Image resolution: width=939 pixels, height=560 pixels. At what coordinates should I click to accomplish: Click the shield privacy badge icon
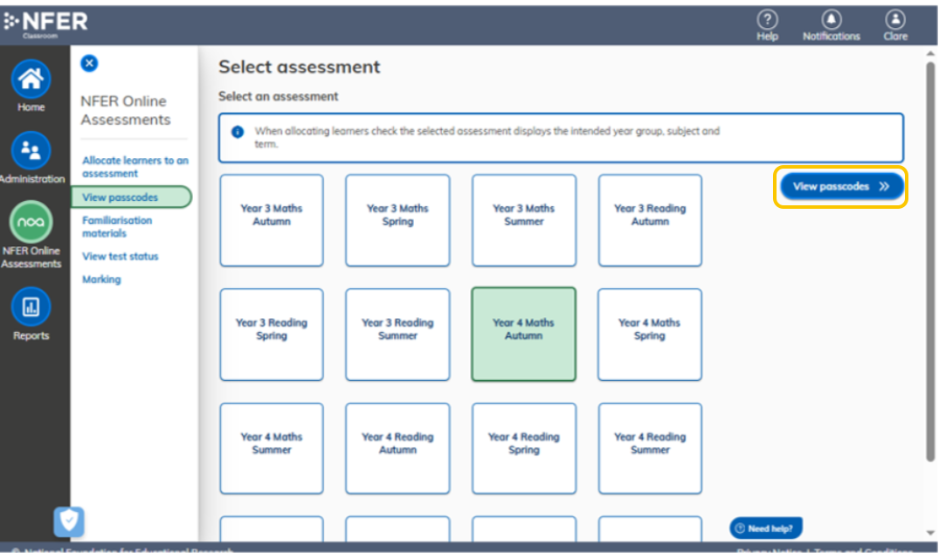[x=69, y=522]
